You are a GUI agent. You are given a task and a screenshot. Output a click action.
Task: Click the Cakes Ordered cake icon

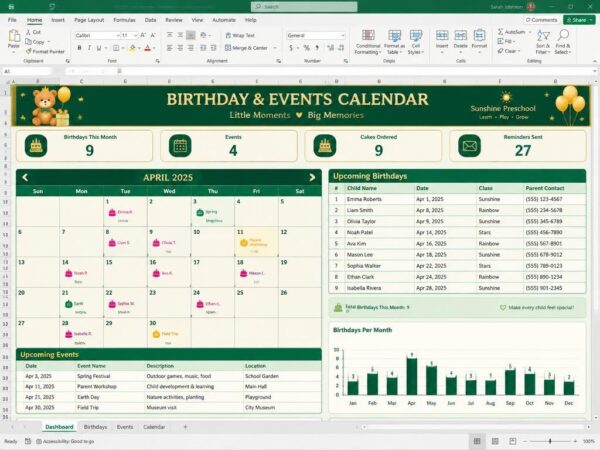pyautogui.click(x=325, y=146)
